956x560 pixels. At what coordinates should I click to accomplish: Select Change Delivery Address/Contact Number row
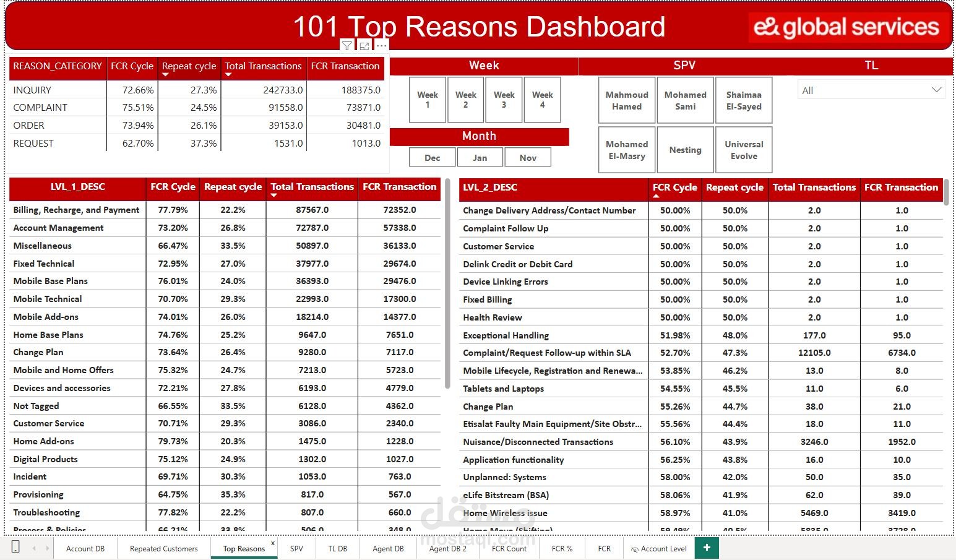coord(701,210)
